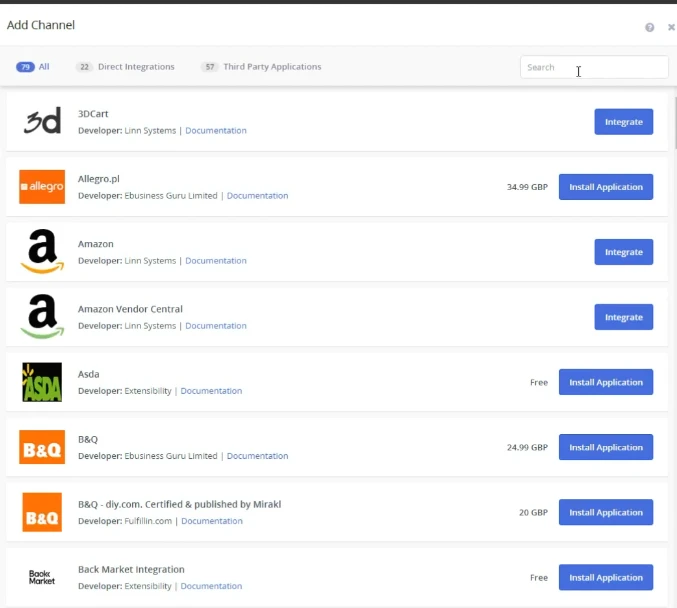Viewport: 677px width, 608px height.
Task: Click the 24.99 GBP price
Action: click(527, 447)
